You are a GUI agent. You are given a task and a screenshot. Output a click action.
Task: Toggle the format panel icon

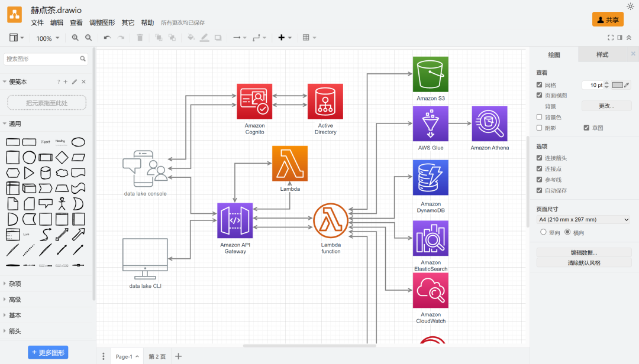[x=620, y=37]
